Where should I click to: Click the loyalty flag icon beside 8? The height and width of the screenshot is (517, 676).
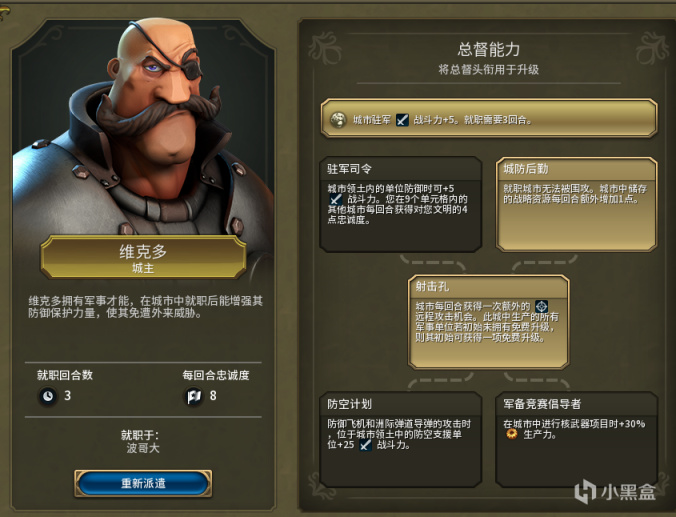194,396
